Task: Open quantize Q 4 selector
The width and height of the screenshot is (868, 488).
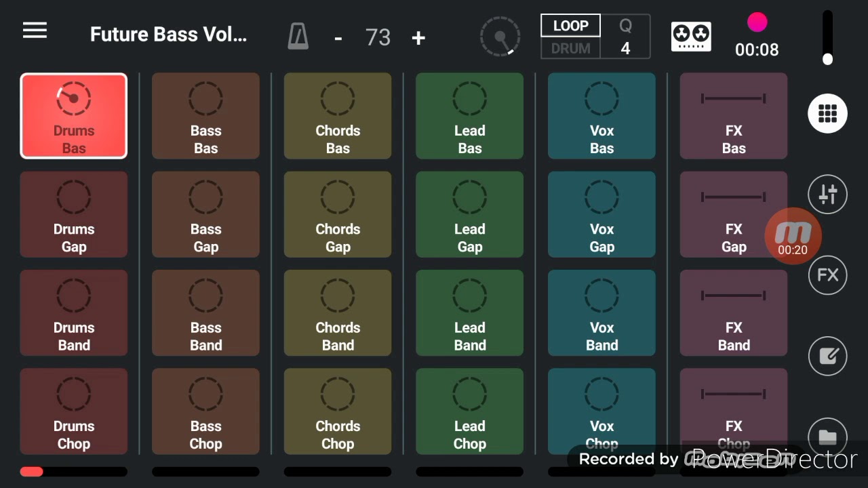Action: pyautogui.click(x=625, y=37)
